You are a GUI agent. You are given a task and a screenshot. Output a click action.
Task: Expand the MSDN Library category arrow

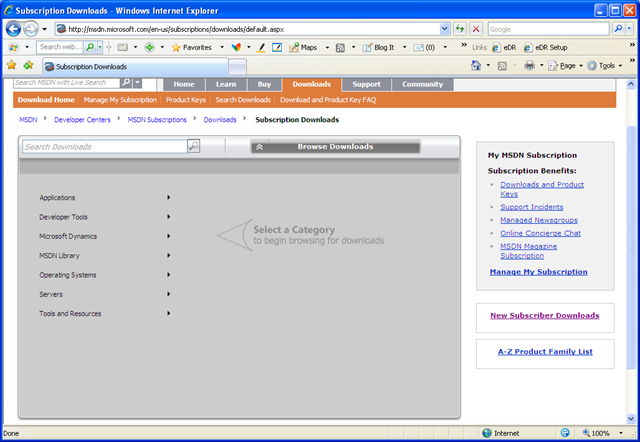tap(169, 255)
